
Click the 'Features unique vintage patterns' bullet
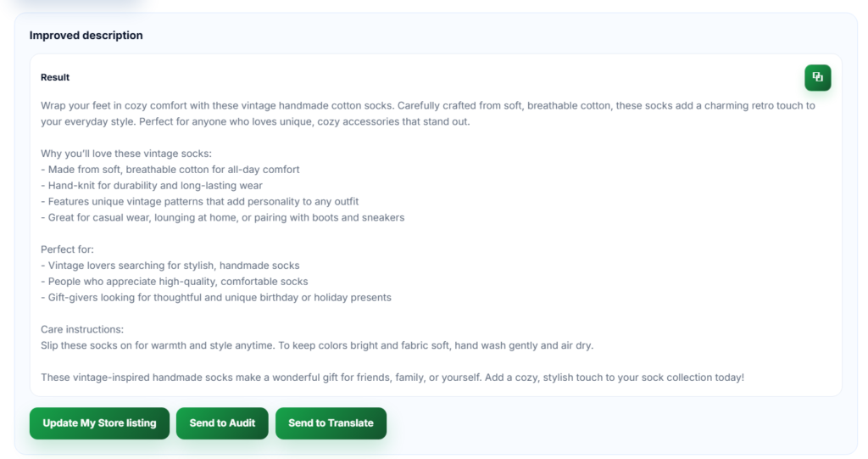point(200,202)
